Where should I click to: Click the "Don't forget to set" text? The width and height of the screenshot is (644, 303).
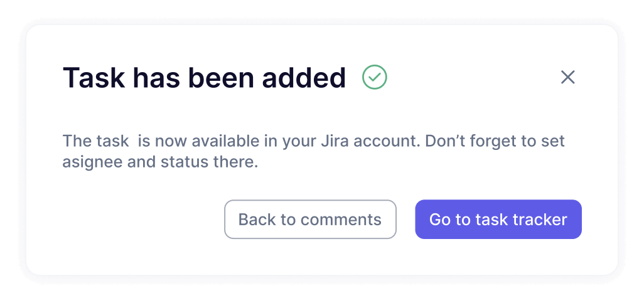(x=495, y=141)
